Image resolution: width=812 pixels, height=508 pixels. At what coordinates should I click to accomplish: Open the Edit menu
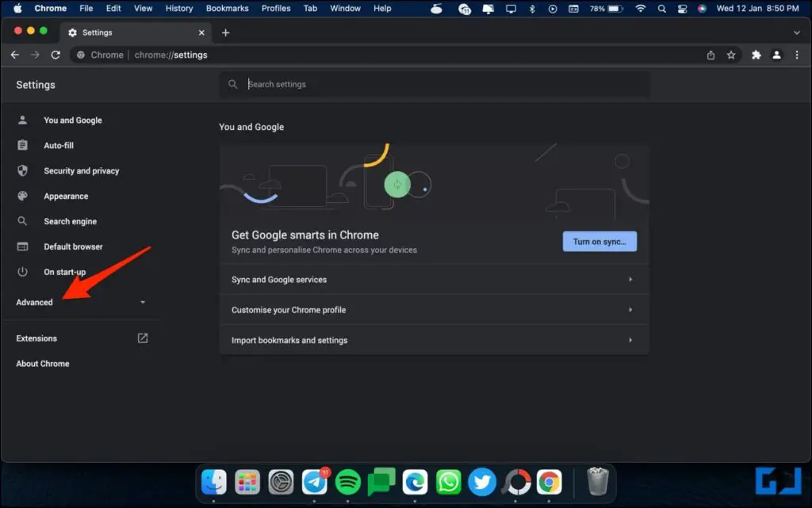(113, 8)
